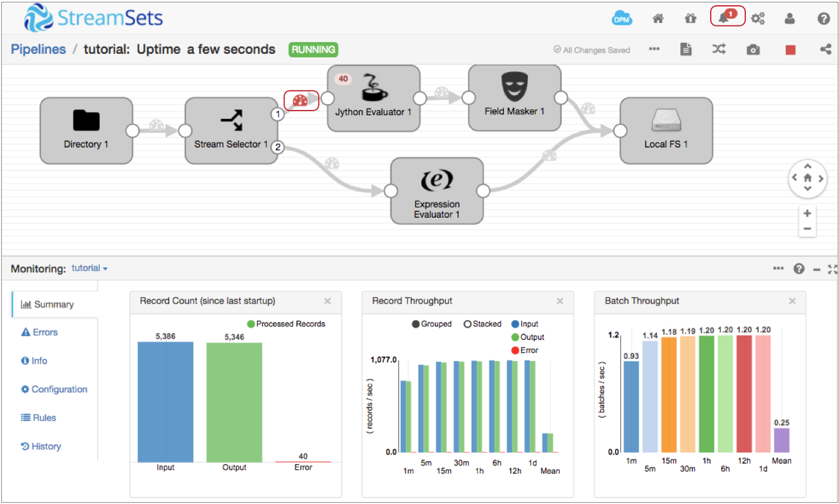This screenshot has width=839, height=504.
Task: Zoom in the canvas with plus button
Action: click(807, 213)
